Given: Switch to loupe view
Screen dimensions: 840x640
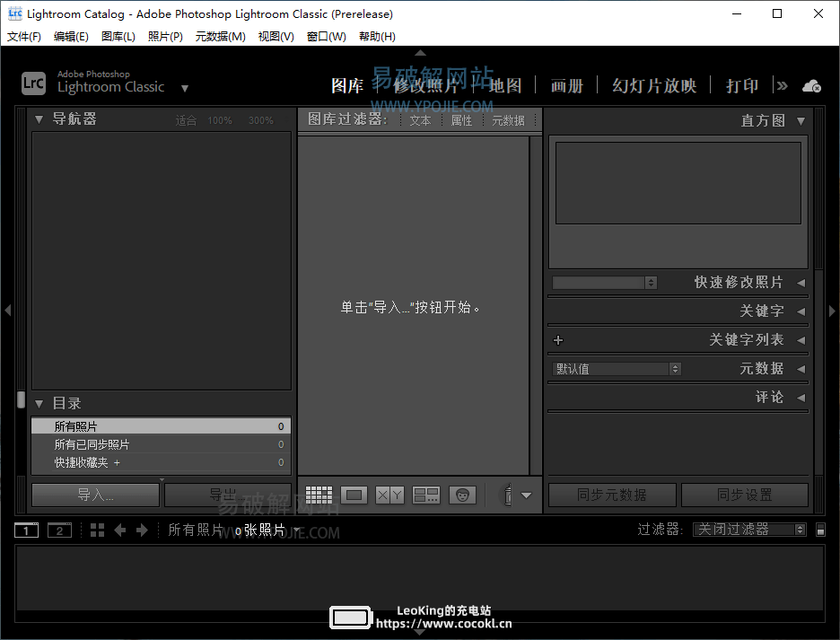Looking at the screenshot, I should coord(354,495).
